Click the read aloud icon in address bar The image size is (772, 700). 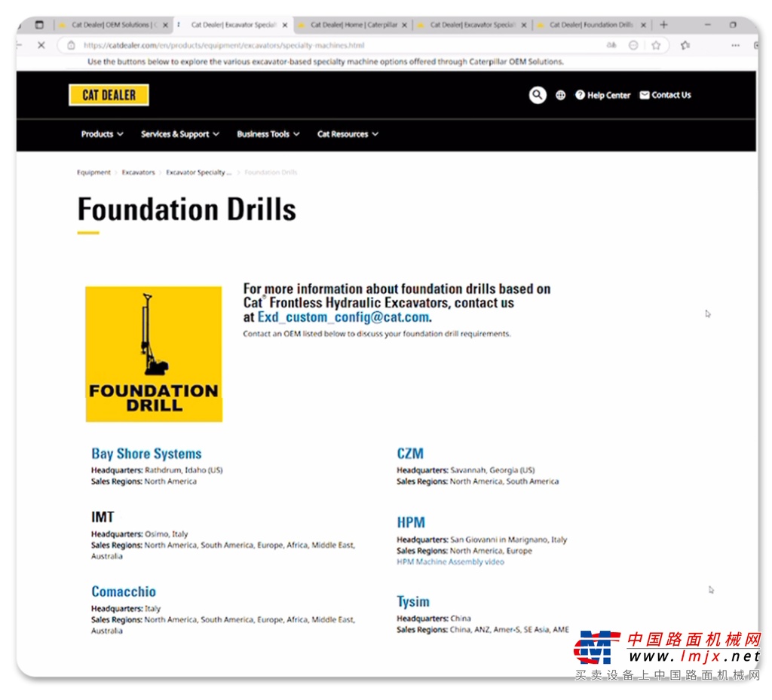(611, 45)
